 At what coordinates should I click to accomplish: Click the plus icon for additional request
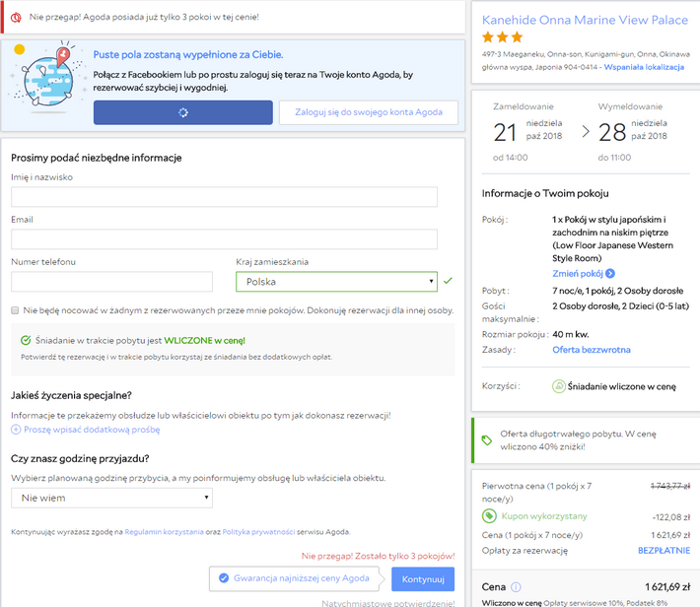tap(16, 430)
